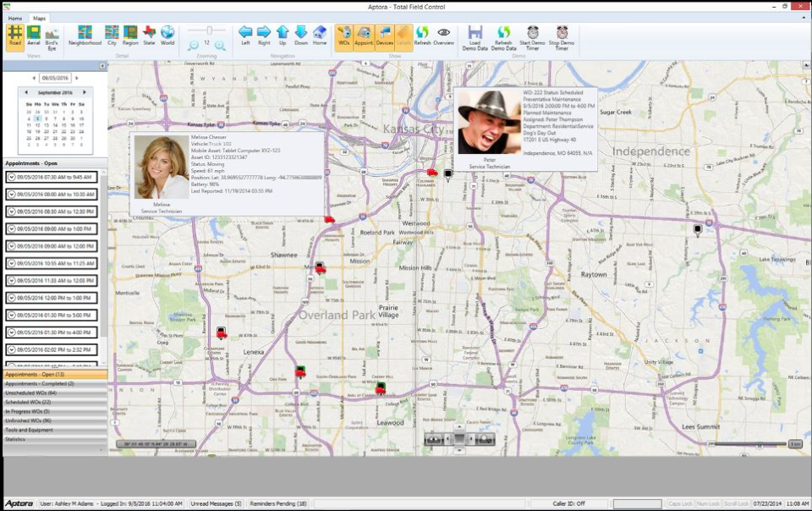Zoom to City detail level

112,36
